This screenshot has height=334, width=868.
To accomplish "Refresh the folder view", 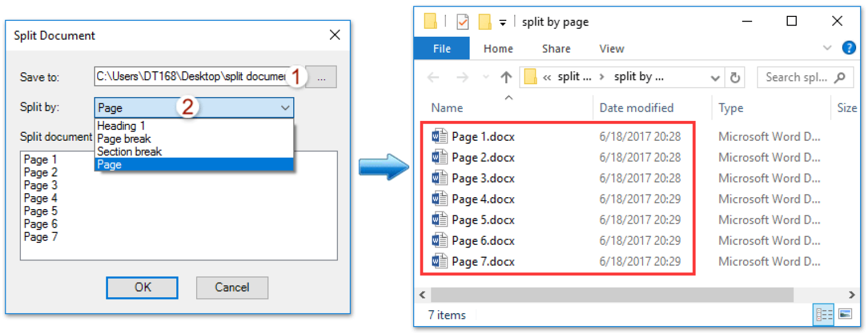I will coord(736,77).
